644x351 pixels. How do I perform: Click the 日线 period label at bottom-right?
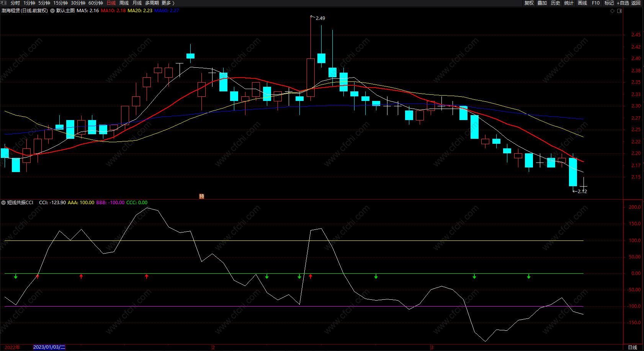[x=633, y=347]
